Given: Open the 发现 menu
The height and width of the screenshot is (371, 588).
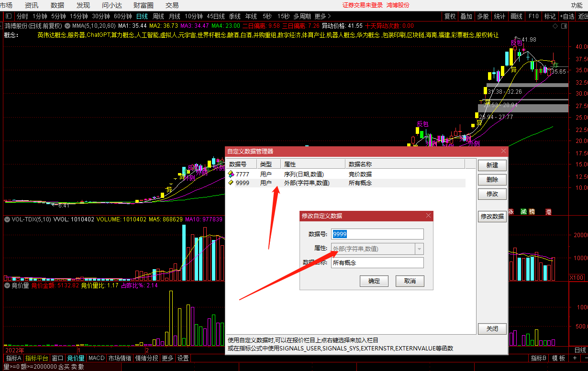Looking at the screenshot, I should (83, 5).
